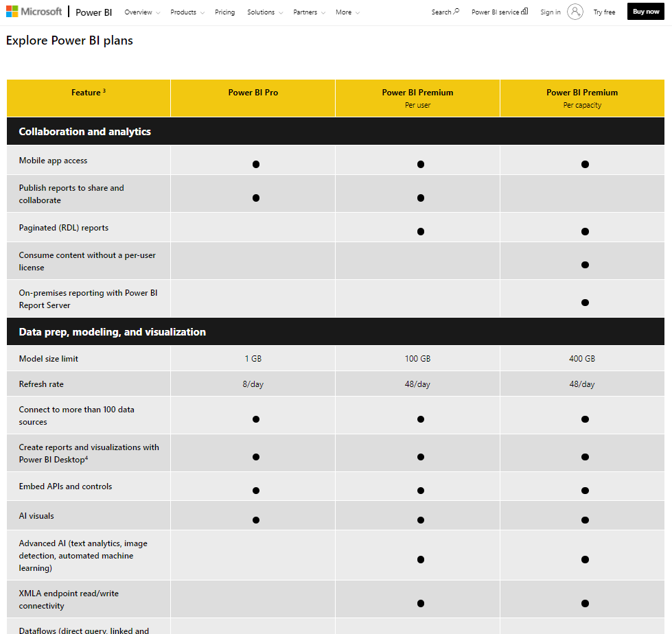Click Collaboration and analytics section heading
The height and width of the screenshot is (634, 672).
[x=85, y=132]
